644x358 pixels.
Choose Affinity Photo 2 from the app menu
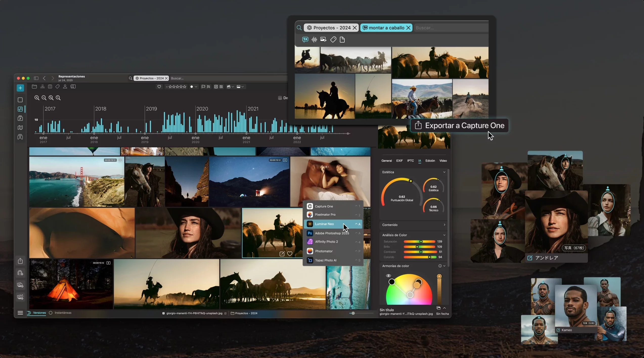(x=333, y=242)
